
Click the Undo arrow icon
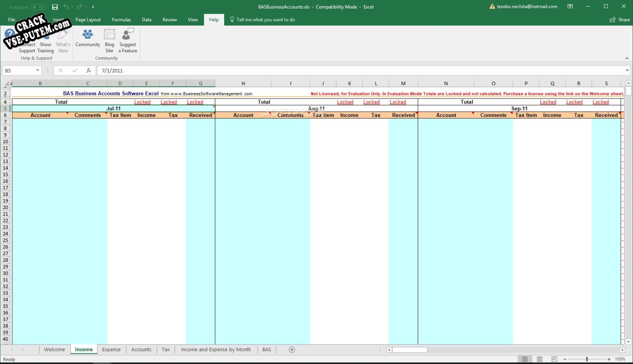tap(66, 7)
